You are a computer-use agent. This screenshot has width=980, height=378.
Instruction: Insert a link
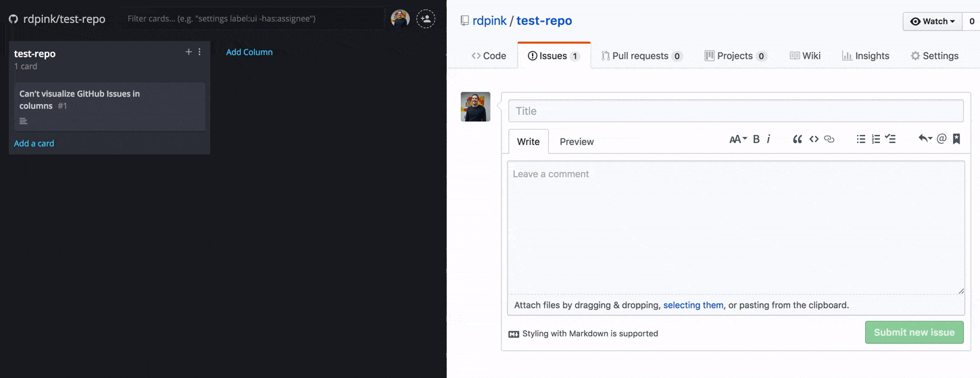[x=829, y=139]
